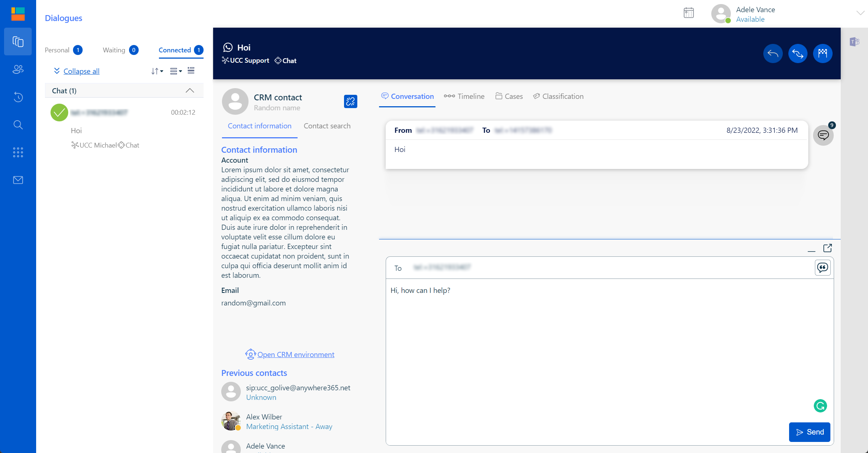Open the contacts people icon in sidebar
The image size is (868, 453).
pos(18,69)
